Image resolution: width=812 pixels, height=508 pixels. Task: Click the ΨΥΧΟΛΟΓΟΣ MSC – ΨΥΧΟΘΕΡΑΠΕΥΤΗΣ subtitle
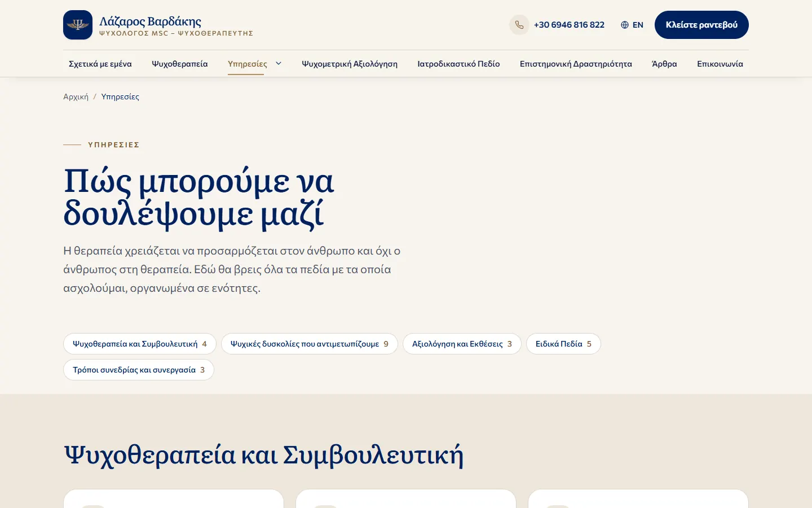pyautogui.click(x=176, y=33)
